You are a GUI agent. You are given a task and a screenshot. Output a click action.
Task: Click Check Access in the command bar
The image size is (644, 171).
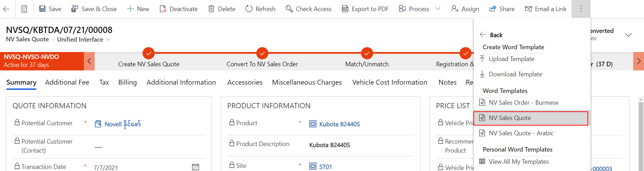point(309,9)
